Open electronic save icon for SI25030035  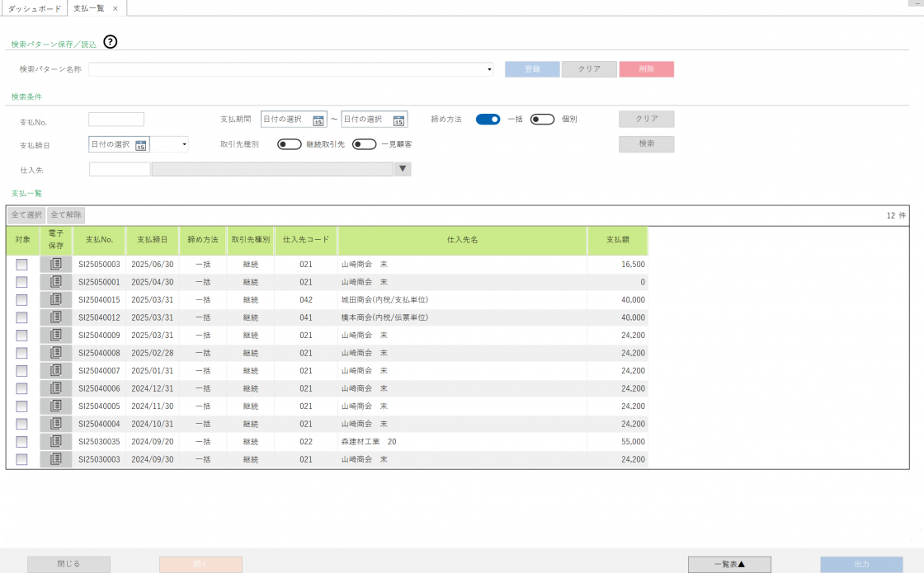coord(56,442)
